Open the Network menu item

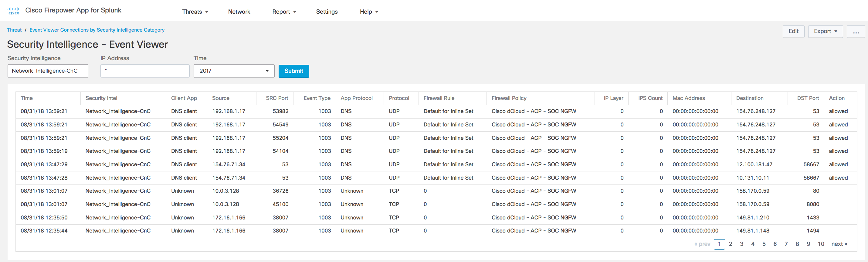point(239,12)
